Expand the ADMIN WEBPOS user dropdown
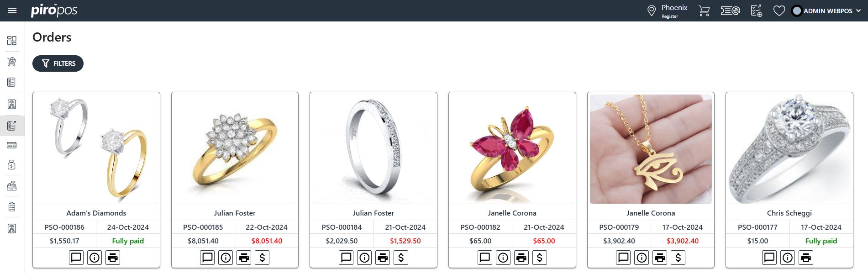The height and width of the screenshot is (274, 868). [827, 11]
